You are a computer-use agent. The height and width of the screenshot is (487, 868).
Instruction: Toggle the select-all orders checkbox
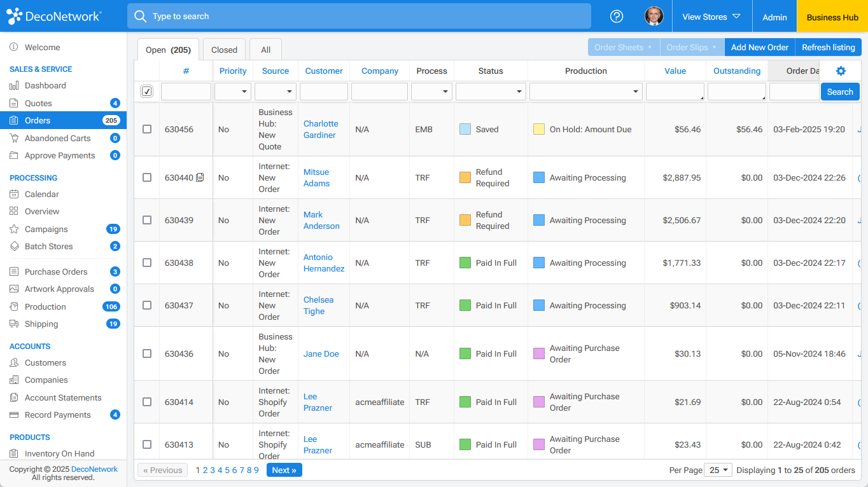click(147, 92)
